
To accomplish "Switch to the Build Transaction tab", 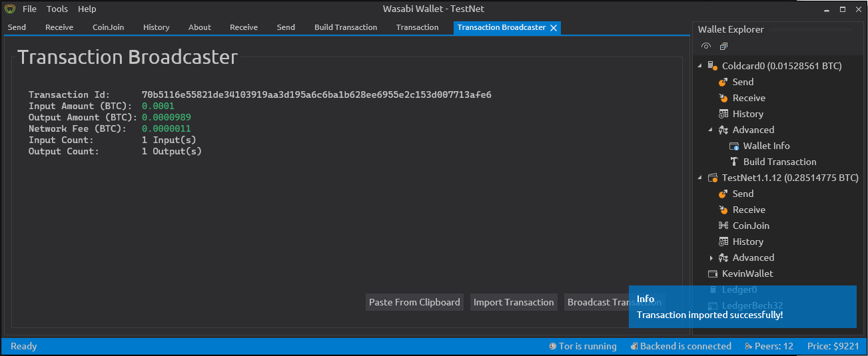I will 346,27.
